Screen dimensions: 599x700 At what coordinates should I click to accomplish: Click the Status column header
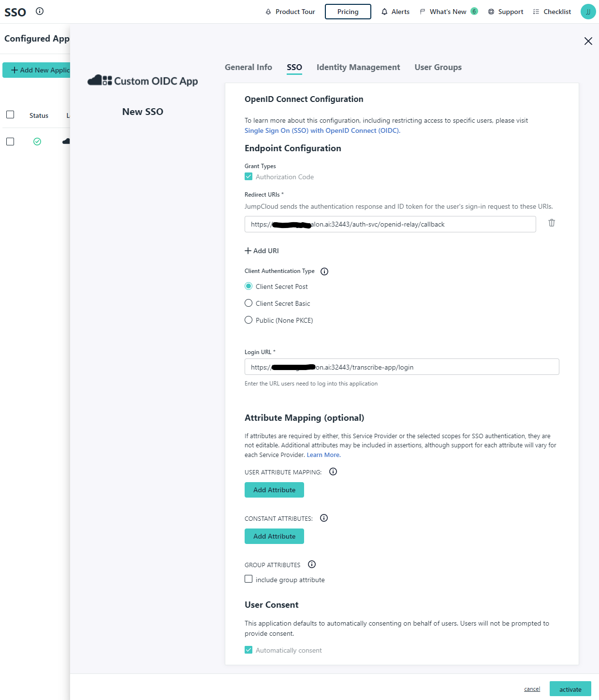pyautogui.click(x=39, y=115)
